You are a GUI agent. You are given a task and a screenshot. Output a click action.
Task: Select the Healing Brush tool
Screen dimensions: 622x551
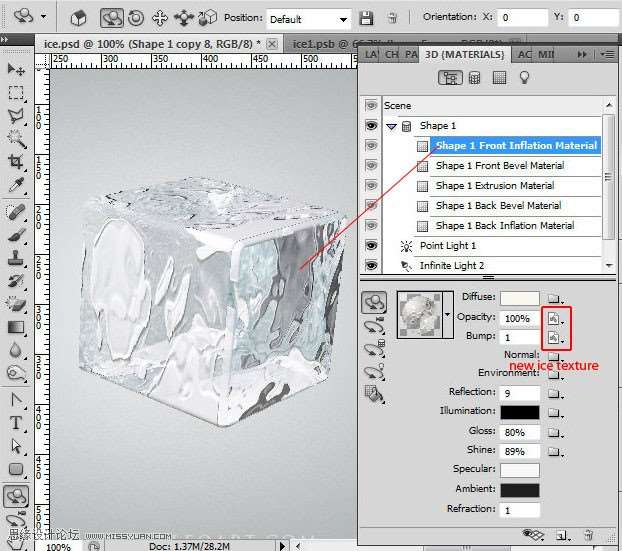click(16, 212)
